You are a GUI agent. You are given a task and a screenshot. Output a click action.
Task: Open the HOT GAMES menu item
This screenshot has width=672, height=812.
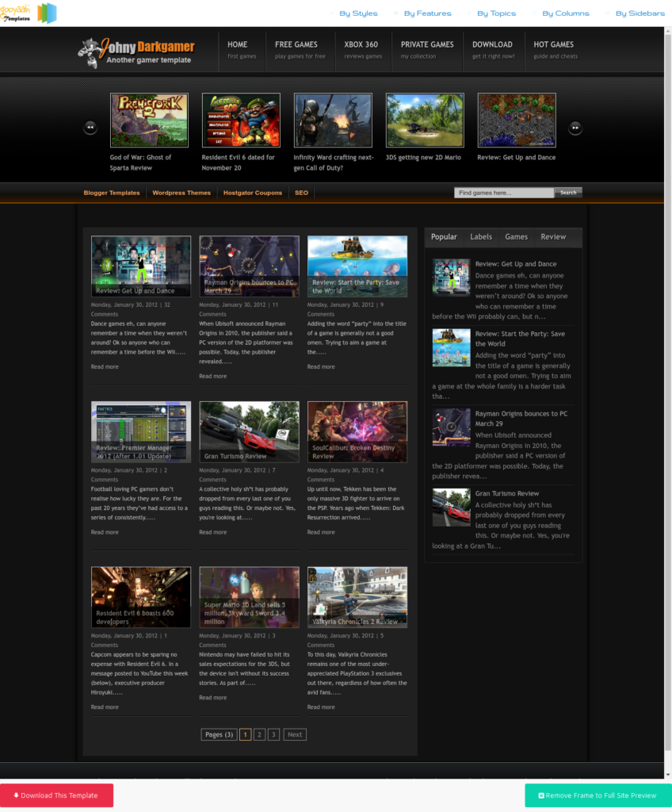pyautogui.click(x=556, y=50)
